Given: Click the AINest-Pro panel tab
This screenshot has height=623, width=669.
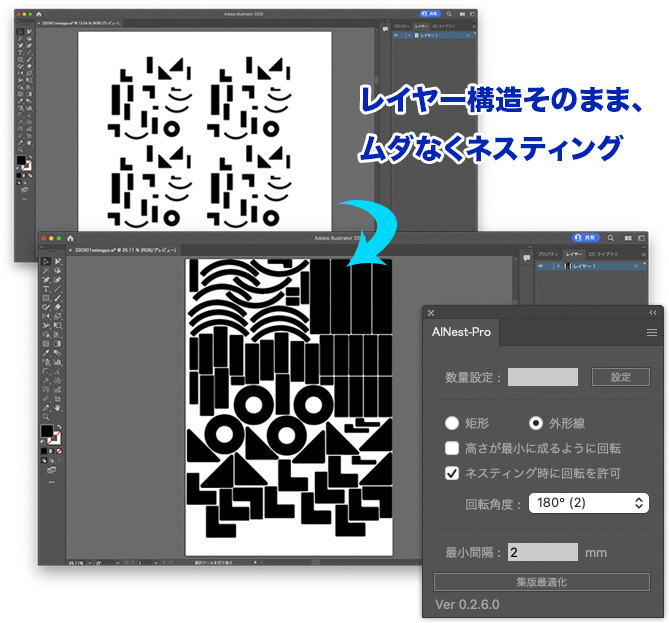Looking at the screenshot, I should pos(461,332).
